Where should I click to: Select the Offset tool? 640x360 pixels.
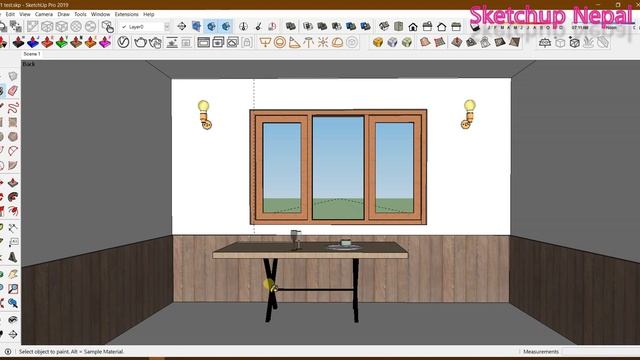[13, 211]
